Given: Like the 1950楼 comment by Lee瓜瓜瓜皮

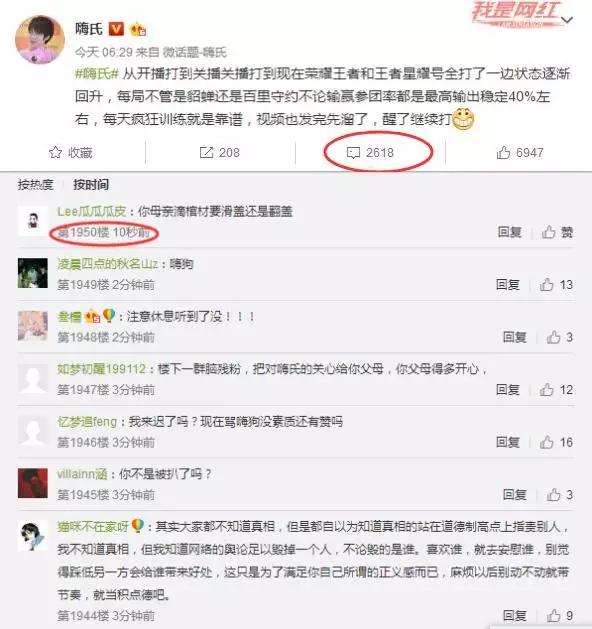Looking at the screenshot, I should [x=549, y=232].
